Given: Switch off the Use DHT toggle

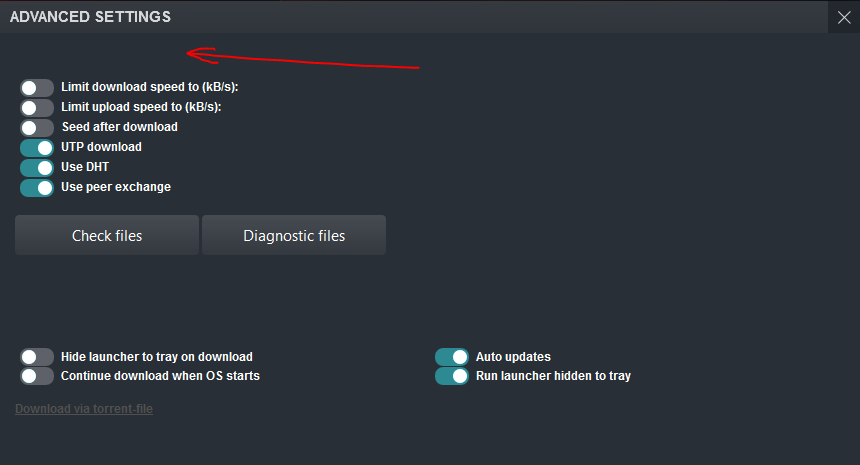Looking at the screenshot, I should [37, 168].
